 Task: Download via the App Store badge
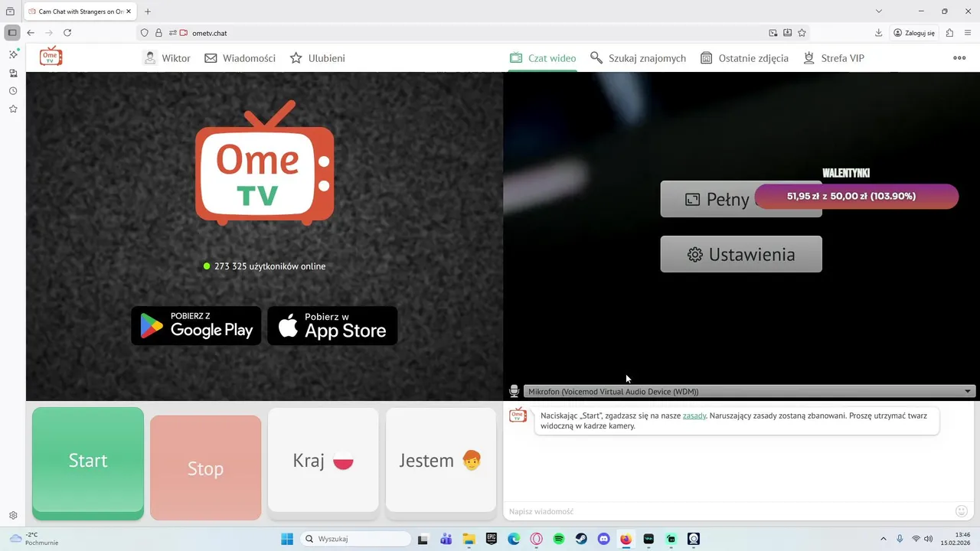[332, 326]
